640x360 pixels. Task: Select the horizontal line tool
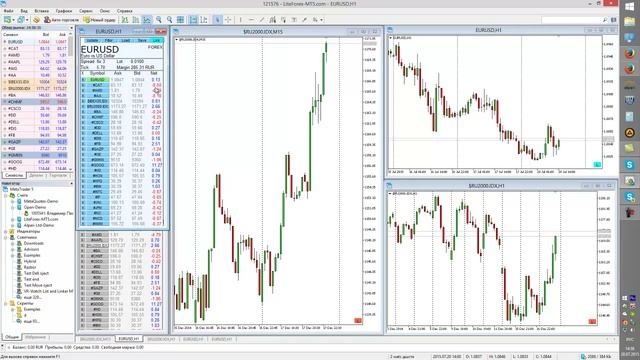click(x=251, y=20)
